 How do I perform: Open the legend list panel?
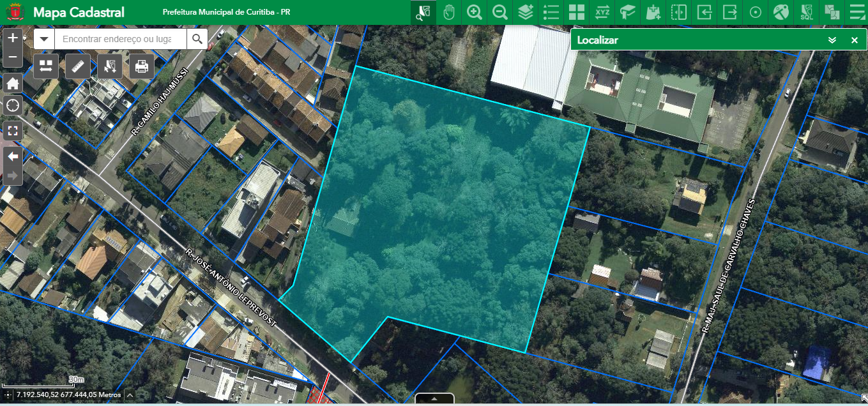pos(551,12)
